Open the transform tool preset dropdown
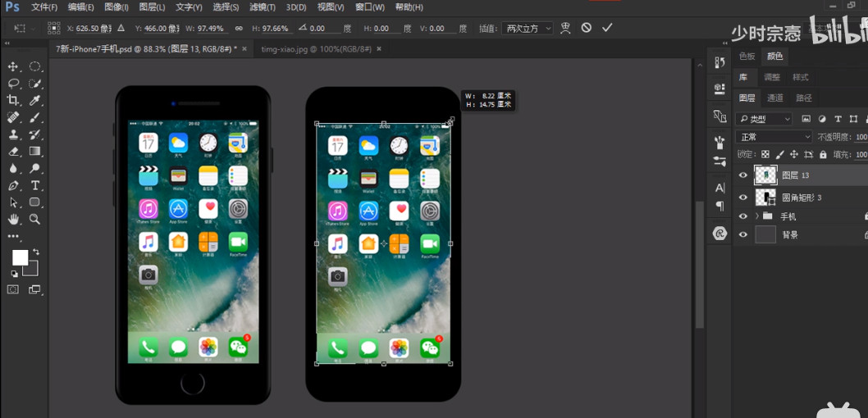The height and width of the screenshot is (418, 868). pyautogui.click(x=24, y=28)
